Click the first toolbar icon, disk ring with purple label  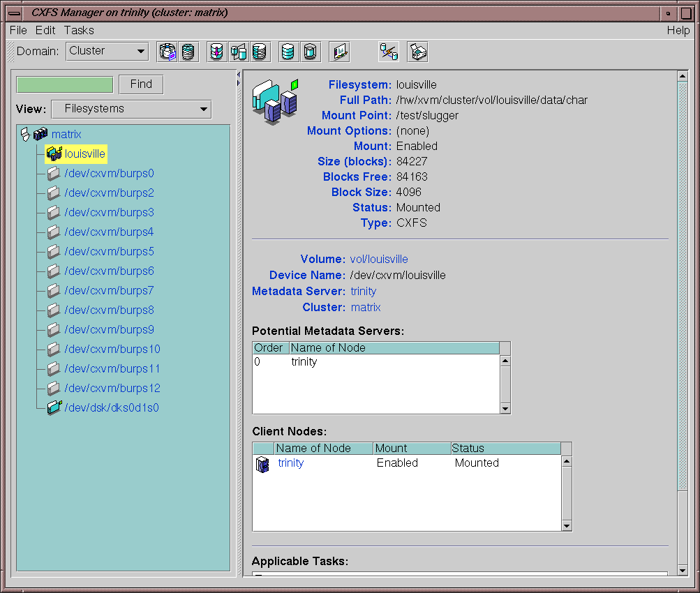point(167,52)
